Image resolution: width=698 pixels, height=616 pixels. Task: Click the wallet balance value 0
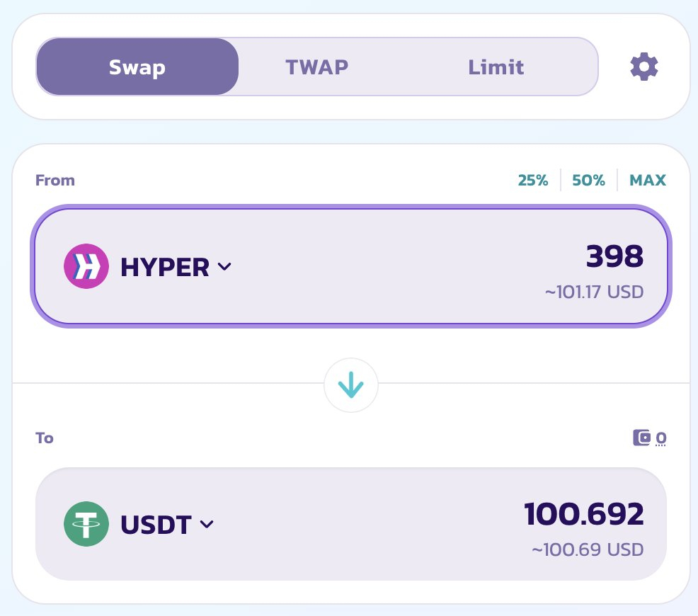point(660,438)
